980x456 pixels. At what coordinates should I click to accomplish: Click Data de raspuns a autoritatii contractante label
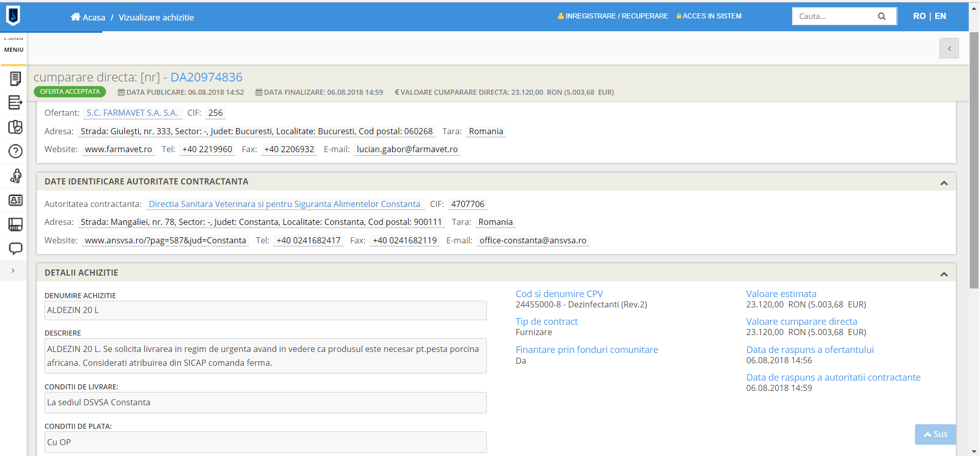833,378
